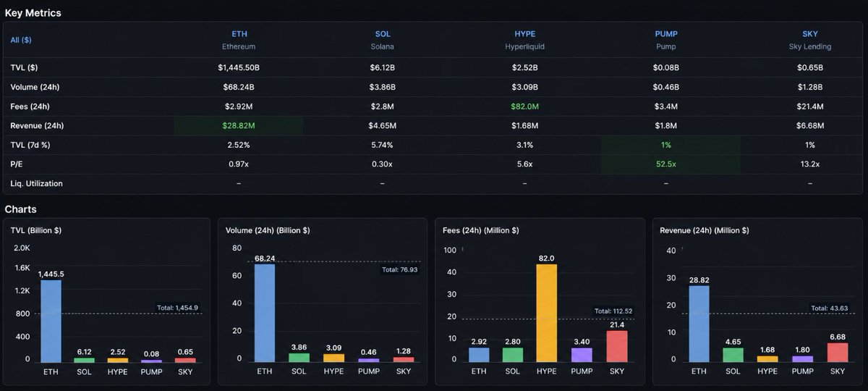Screen dimensions: 868x391
Task: Click the Total: 76.93 label
Action: [x=400, y=269]
